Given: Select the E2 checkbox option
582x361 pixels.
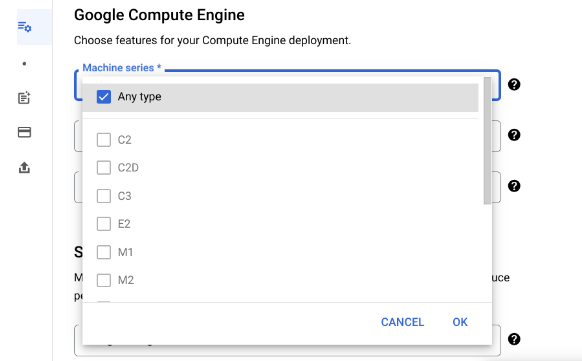Looking at the screenshot, I should [104, 224].
